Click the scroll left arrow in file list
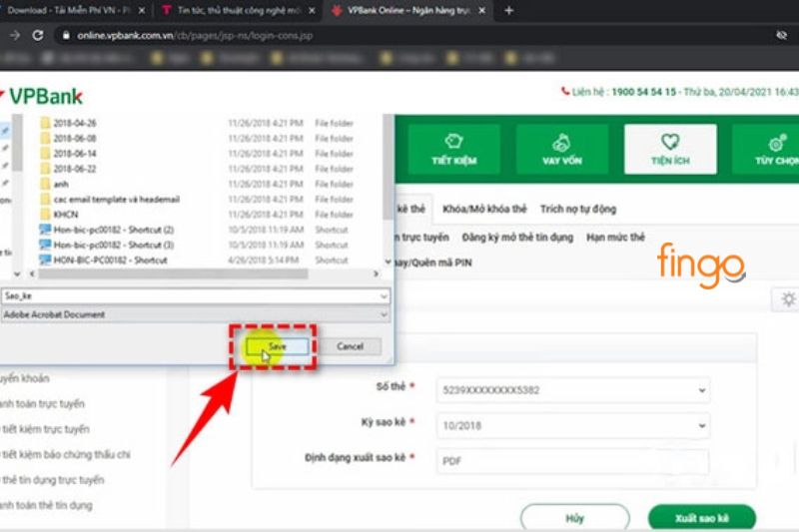799x532 pixels. tap(32, 273)
